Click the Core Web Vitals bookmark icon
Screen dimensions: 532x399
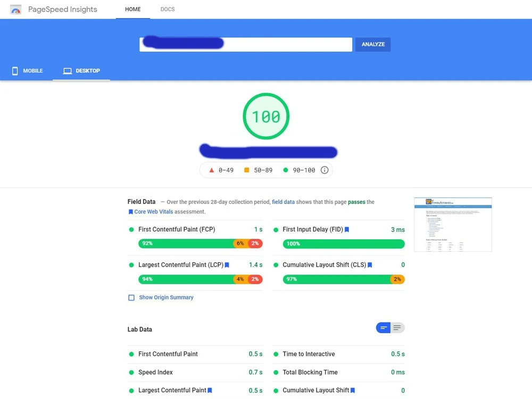click(131, 212)
